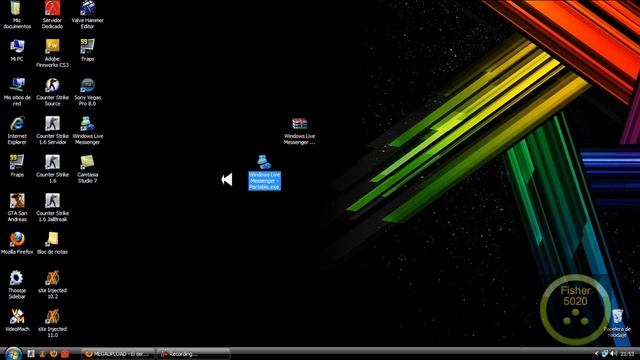Open the Papelera de reciclaje icon
Viewport: 640px width, 360px height.
pos(617,323)
